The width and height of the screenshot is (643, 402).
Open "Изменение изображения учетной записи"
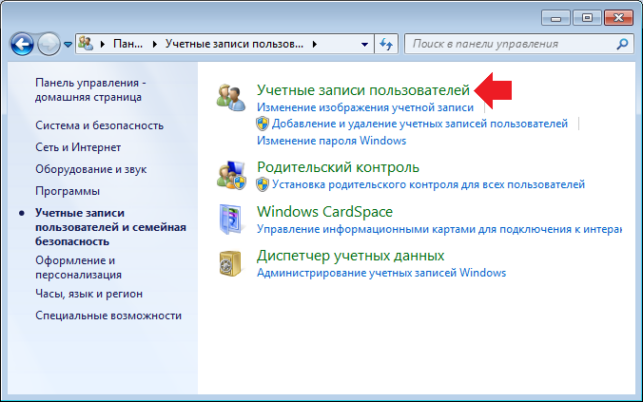tap(365, 107)
